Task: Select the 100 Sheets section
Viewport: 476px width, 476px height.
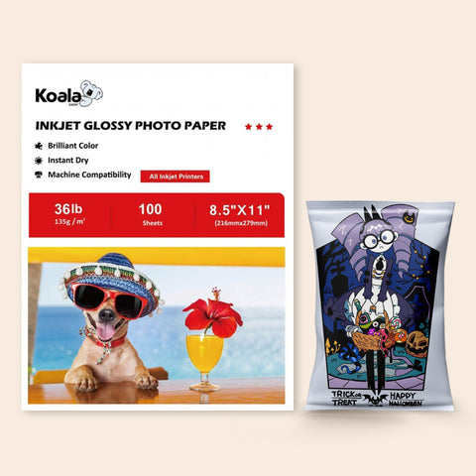Action: tap(151, 214)
